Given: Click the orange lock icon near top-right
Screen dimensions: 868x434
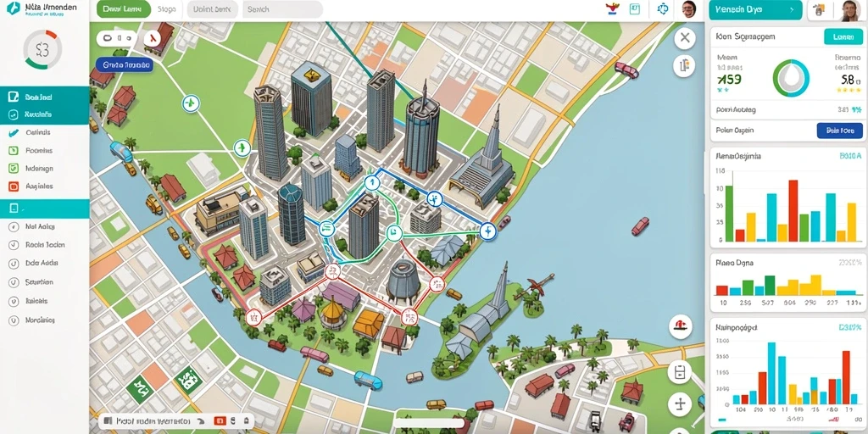Looking at the screenshot, I should click(821, 10).
